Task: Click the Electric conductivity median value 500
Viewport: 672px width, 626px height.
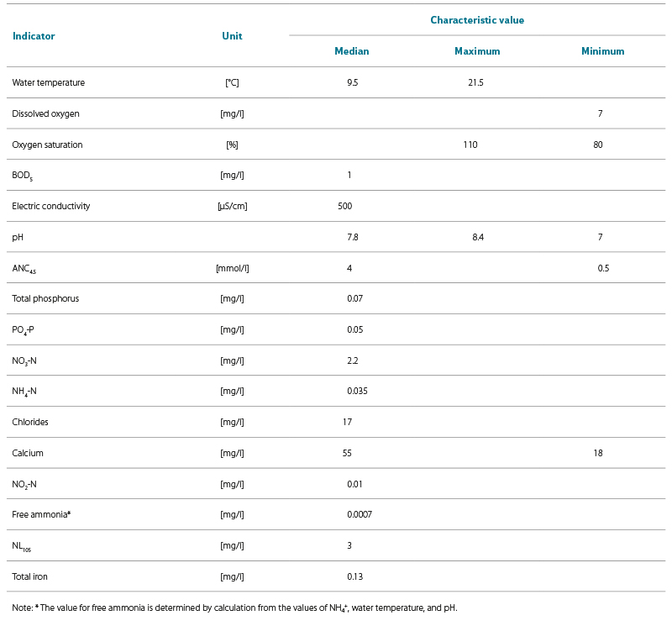Action: click(344, 206)
